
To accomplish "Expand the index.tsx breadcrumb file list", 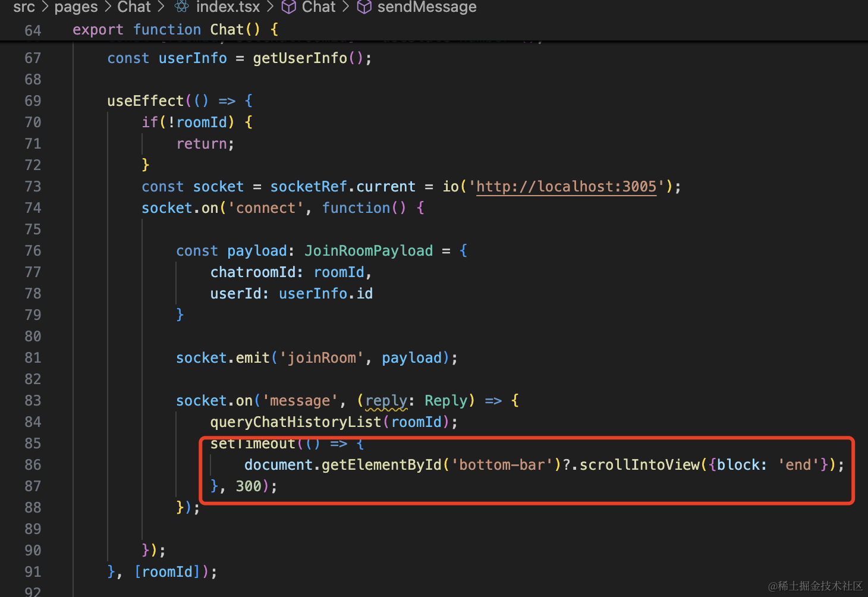I will pos(228,7).
